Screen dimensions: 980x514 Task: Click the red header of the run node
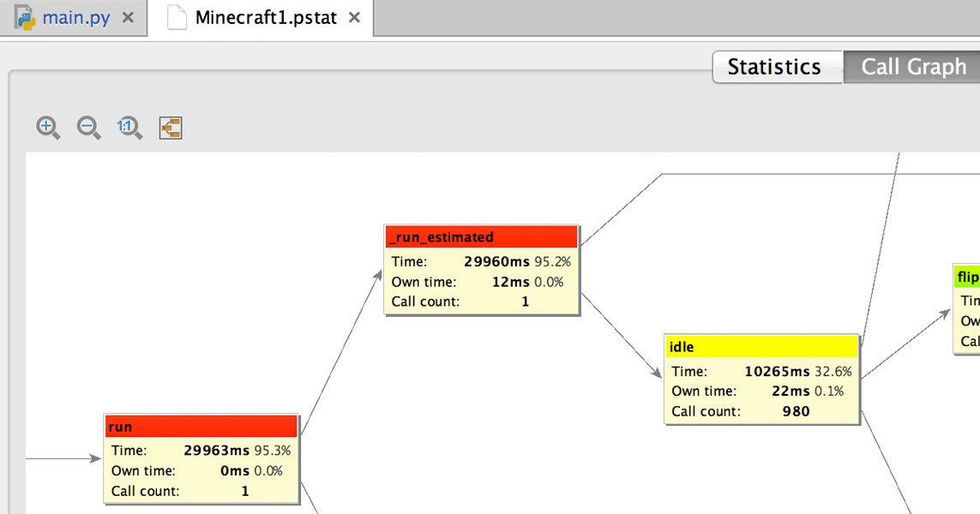(200, 426)
